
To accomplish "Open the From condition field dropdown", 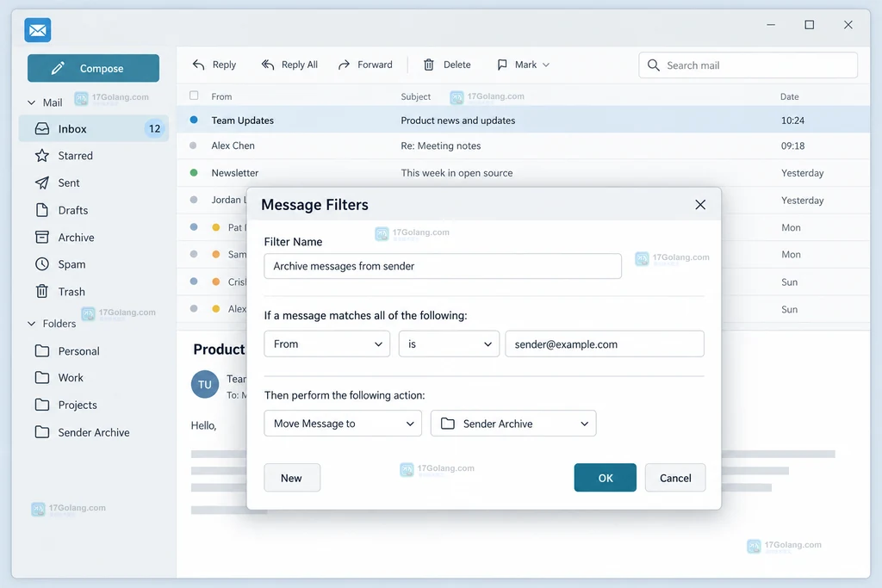I will (326, 344).
